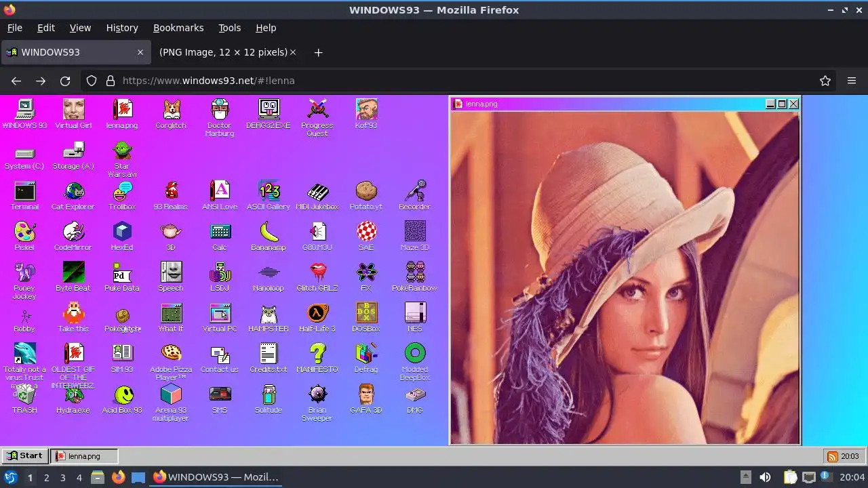
Task: Open the Speech face icon
Action: point(171,272)
